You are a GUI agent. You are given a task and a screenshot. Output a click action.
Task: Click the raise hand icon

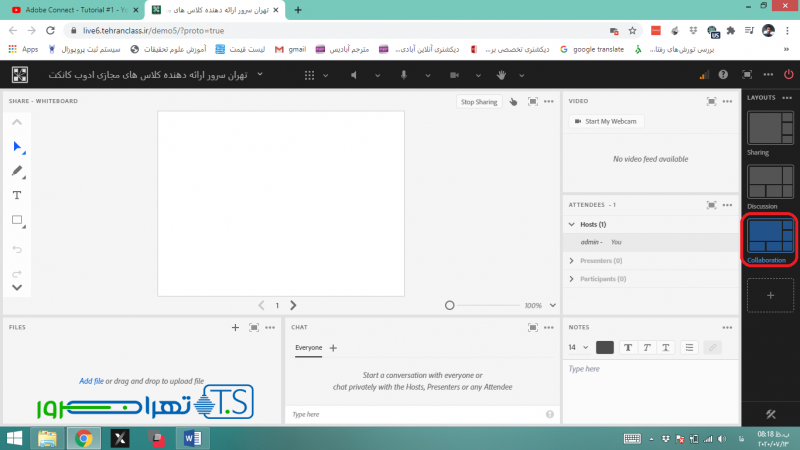[x=502, y=75]
